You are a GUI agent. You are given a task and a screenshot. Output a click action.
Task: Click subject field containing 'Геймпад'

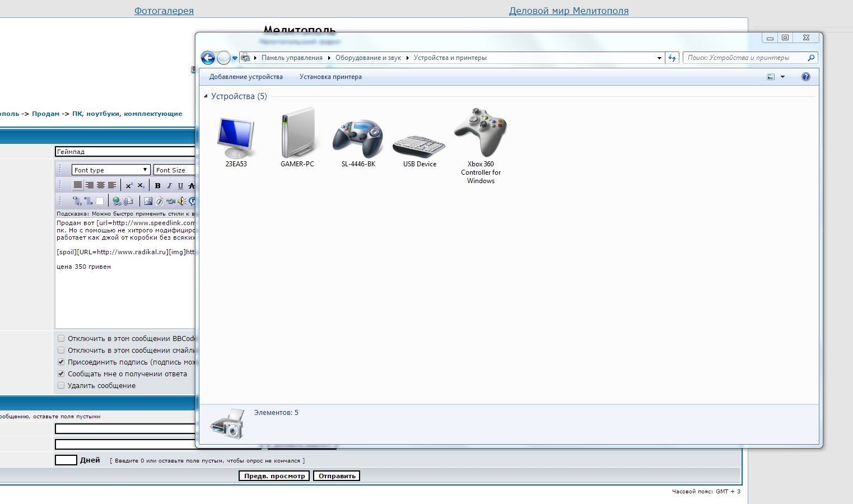(x=125, y=152)
